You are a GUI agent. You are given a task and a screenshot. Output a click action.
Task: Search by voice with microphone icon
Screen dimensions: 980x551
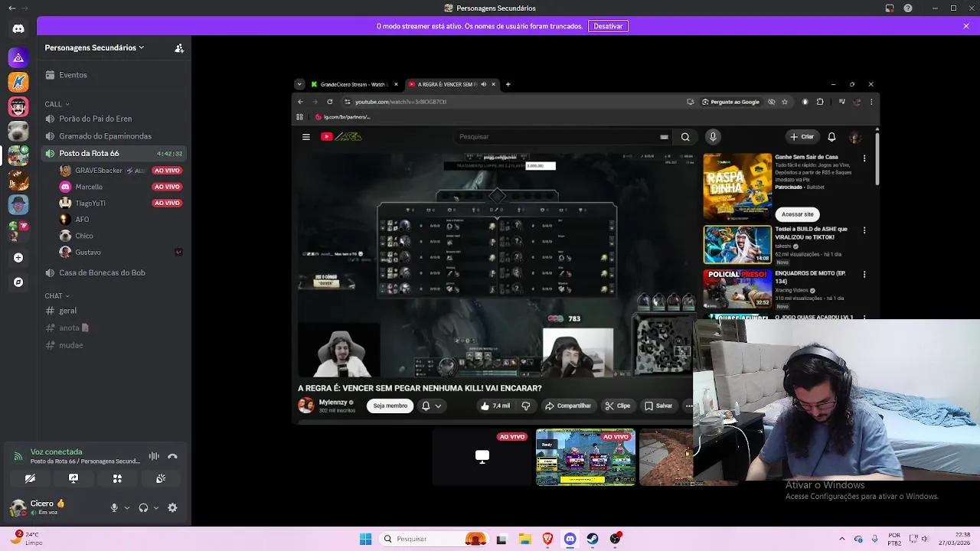coord(713,137)
